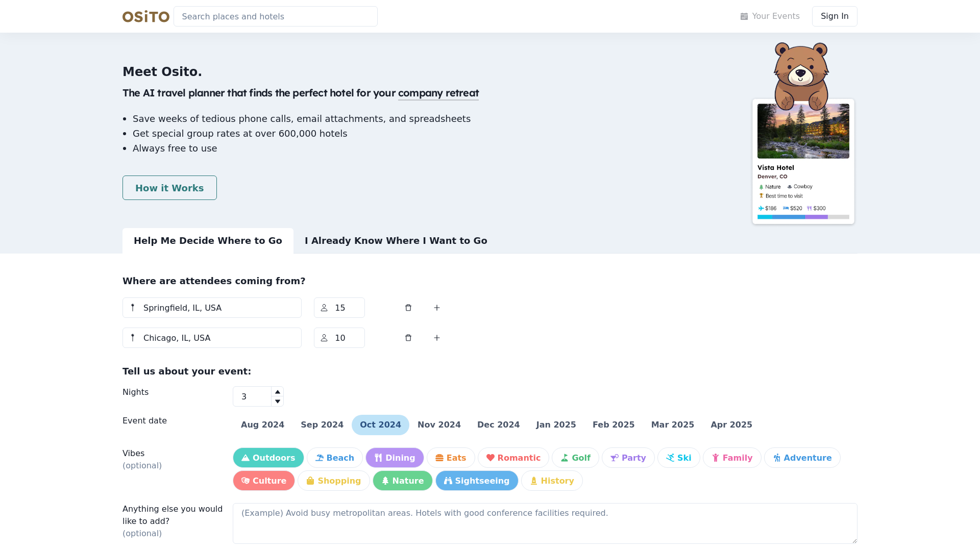Toggle the Beach vibe
Viewport: 980px width, 551px height.
point(335,458)
